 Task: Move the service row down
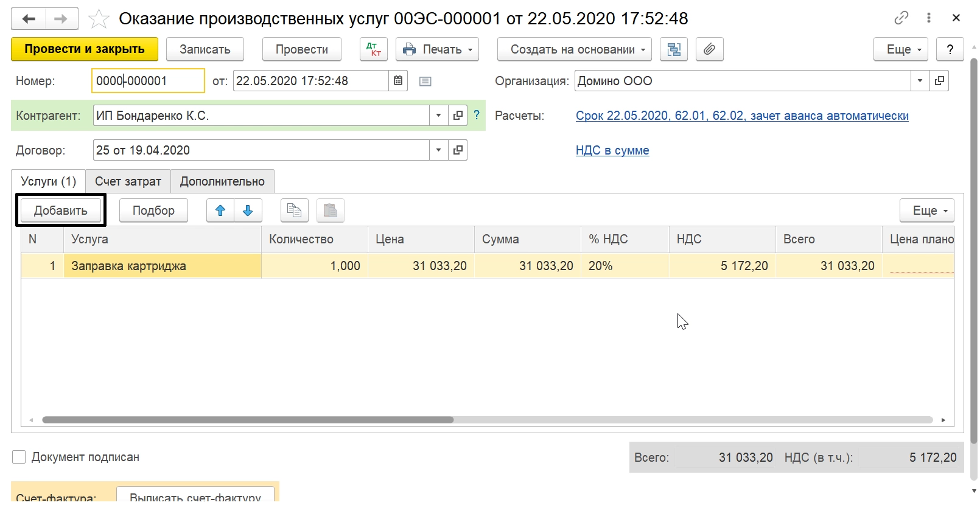[248, 211]
